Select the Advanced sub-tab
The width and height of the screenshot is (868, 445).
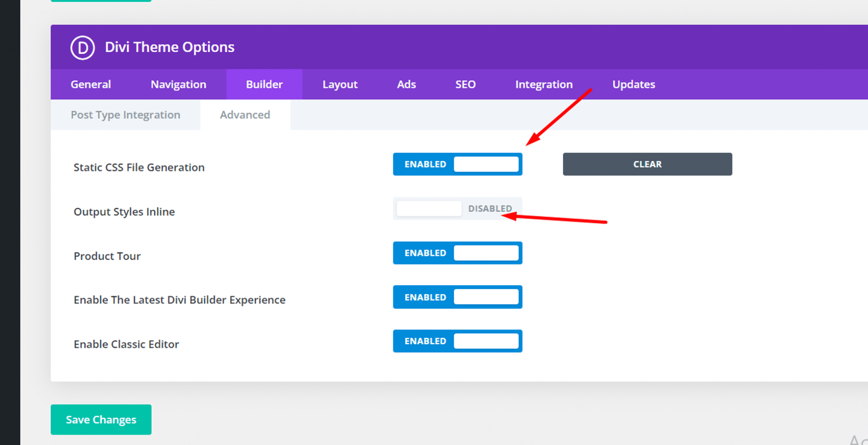(x=245, y=115)
